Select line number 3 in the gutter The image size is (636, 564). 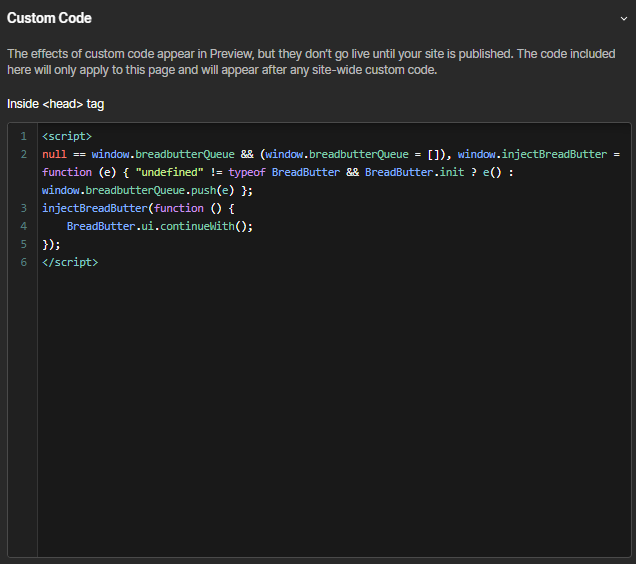click(x=23, y=208)
